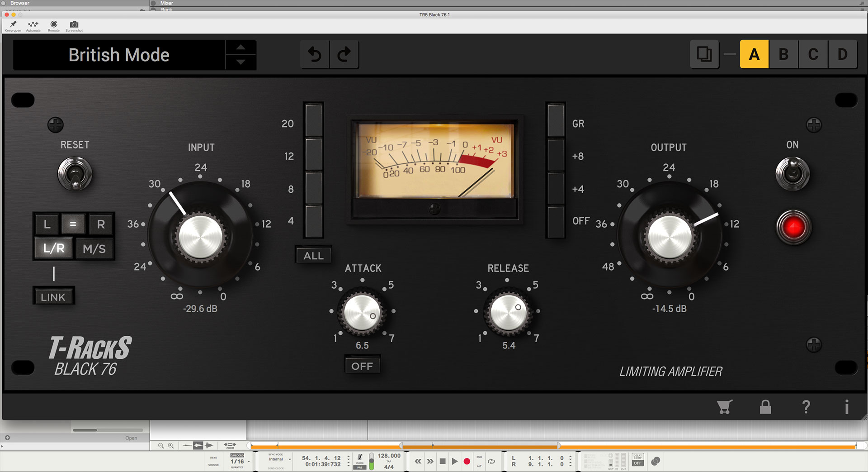Image resolution: width=868 pixels, height=472 pixels.
Task: Toggle the LINK button
Action: click(x=53, y=297)
